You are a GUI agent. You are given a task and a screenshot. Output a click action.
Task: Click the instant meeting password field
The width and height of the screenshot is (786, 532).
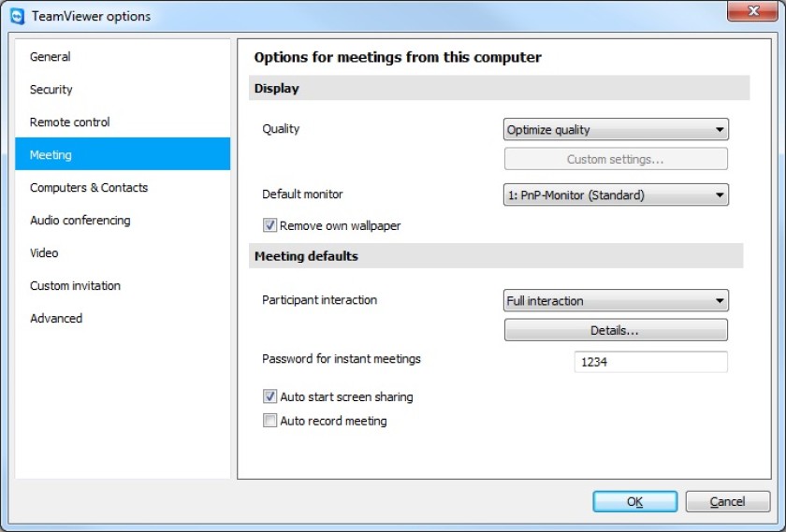point(650,362)
